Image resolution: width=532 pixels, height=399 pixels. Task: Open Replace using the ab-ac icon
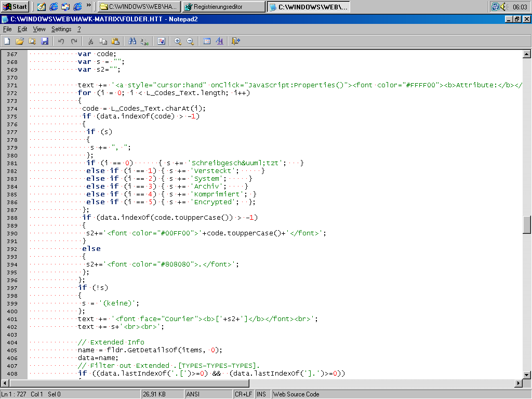point(144,42)
